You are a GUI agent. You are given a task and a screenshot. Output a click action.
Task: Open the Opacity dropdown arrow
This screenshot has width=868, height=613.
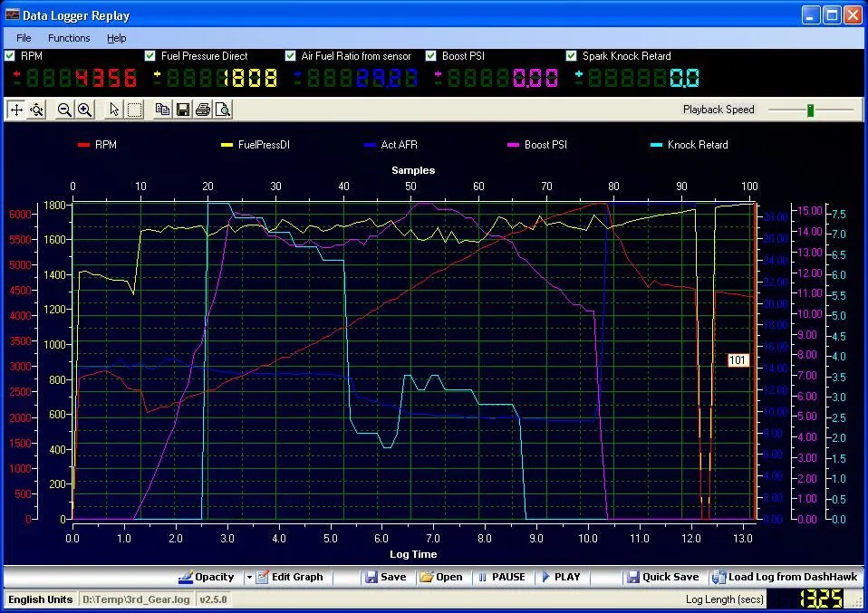tap(249, 577)
